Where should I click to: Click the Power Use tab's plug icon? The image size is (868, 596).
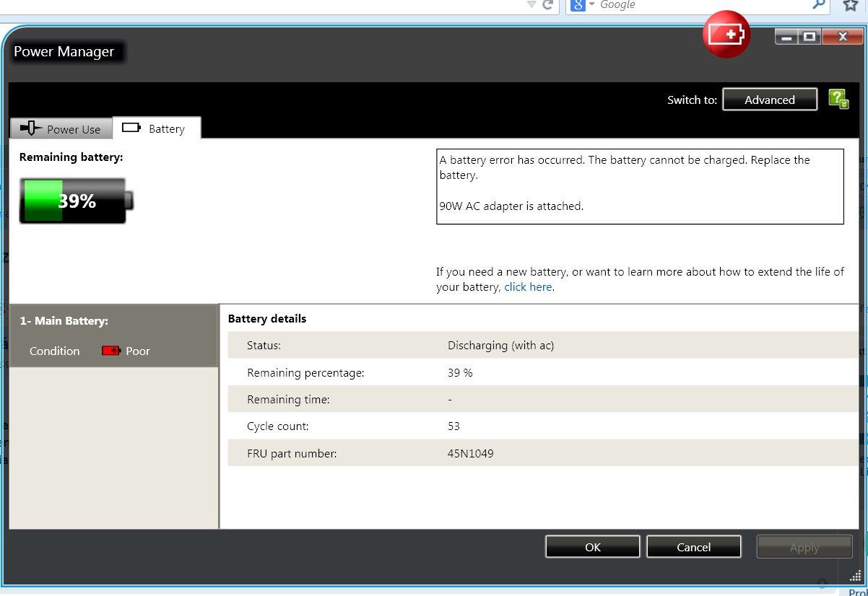coord(32,128)
